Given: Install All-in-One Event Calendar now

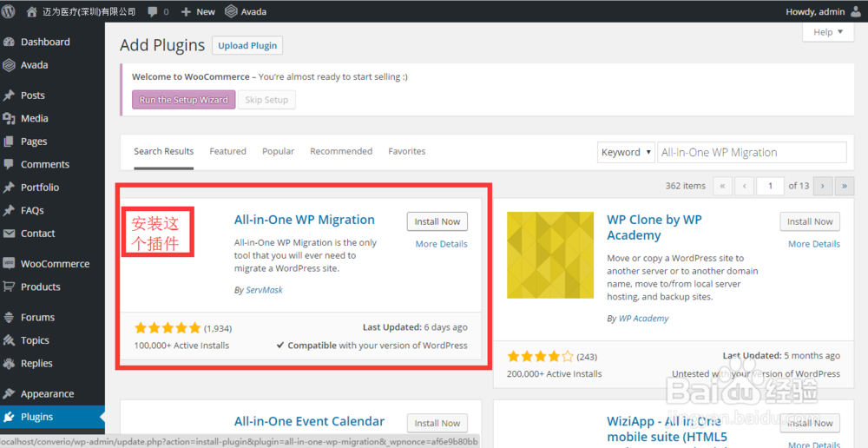Looking at the screenshot, I should (437, 423).
